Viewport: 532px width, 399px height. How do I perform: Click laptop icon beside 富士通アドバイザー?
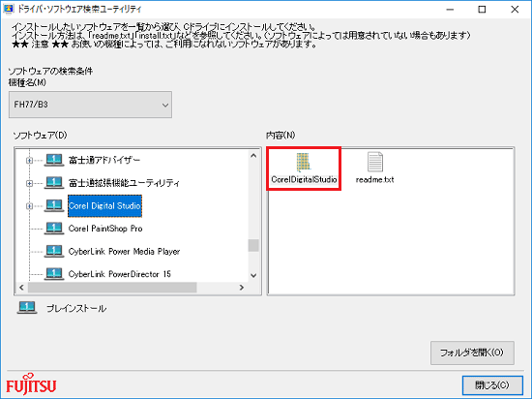(x=54, y=160)
